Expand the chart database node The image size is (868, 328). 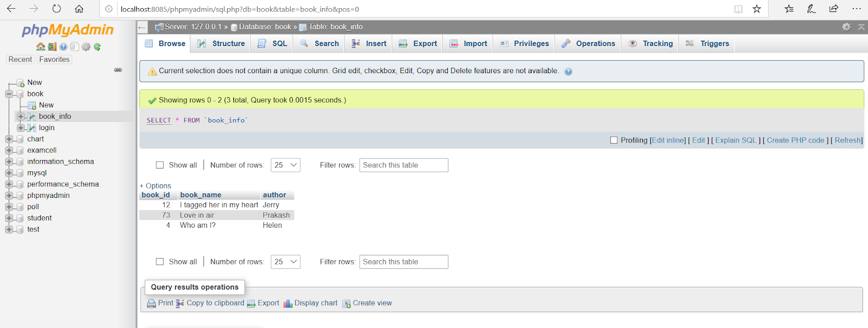pyautogui.click(x=9, y=139)
